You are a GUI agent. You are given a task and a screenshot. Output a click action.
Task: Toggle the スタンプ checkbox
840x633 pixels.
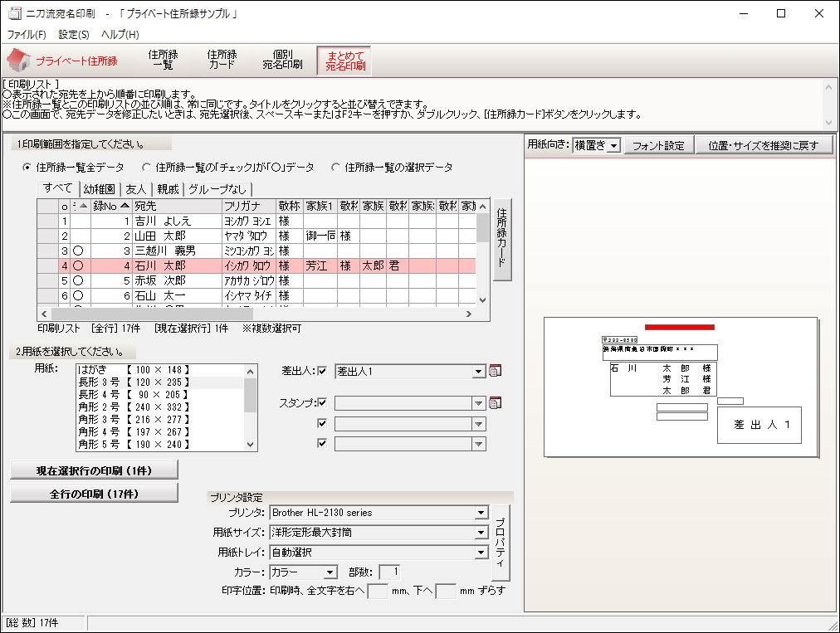[322, 402]
